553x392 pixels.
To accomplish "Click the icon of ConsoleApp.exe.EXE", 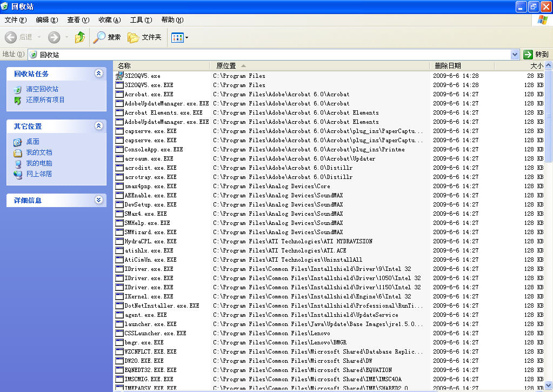I will [119, 149].
